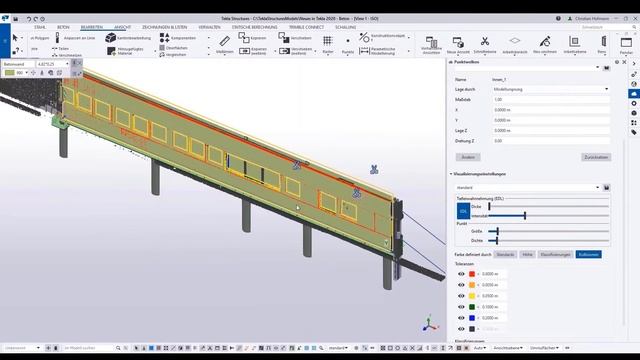The image size is (640, 360).
Task: Open the Kantenbearbeitung tool
Action: click(128, 38)
